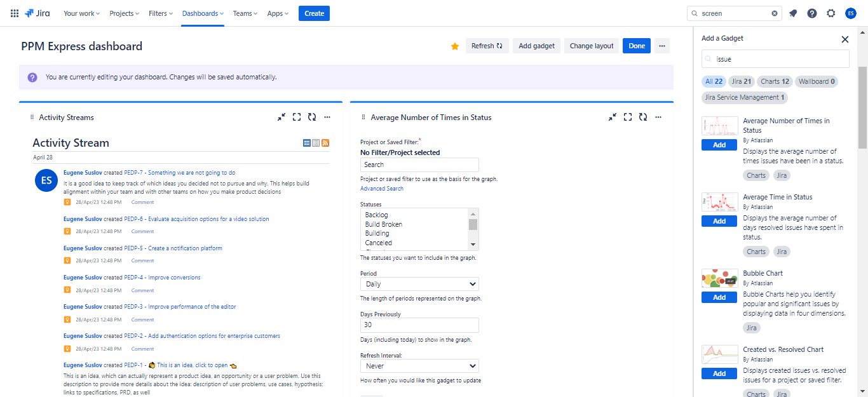Filter gadgets by Charts 12 category
868x397 pixels.
click(x=775, y=81)
